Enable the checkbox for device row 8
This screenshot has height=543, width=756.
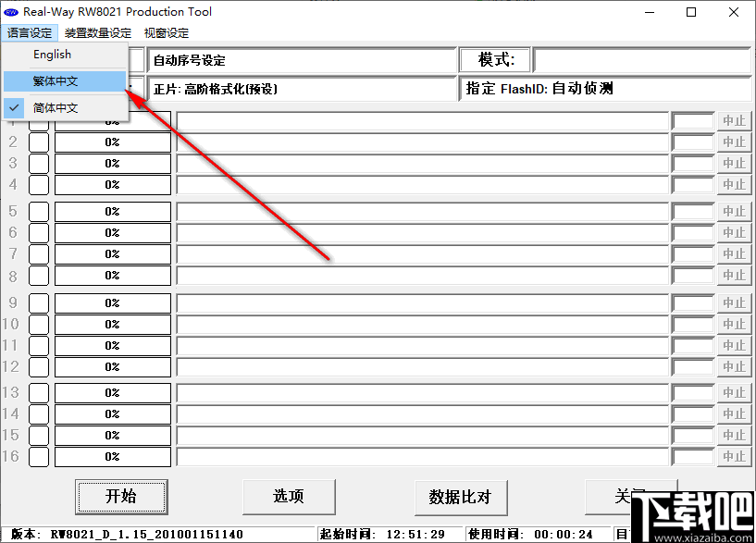[38, 275]
